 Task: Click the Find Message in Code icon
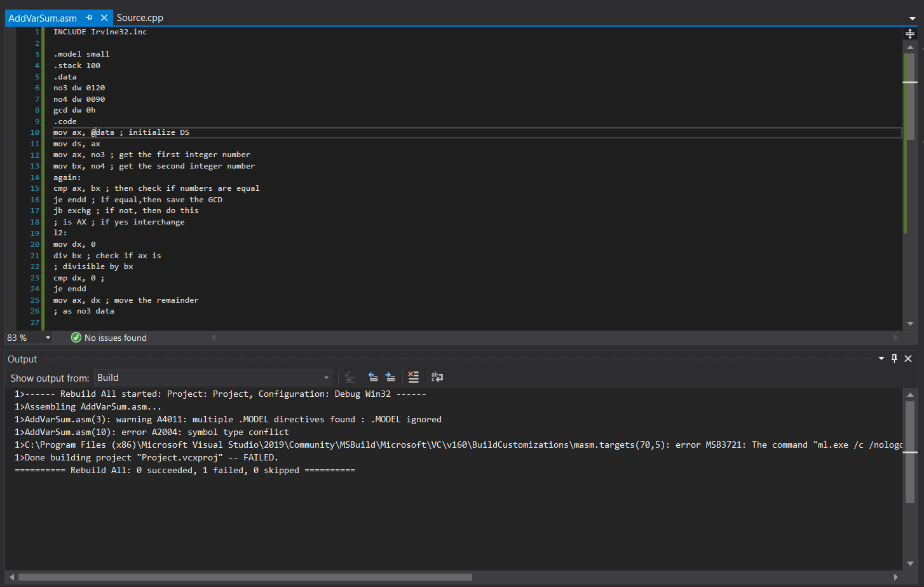click(x=350, y=377)
